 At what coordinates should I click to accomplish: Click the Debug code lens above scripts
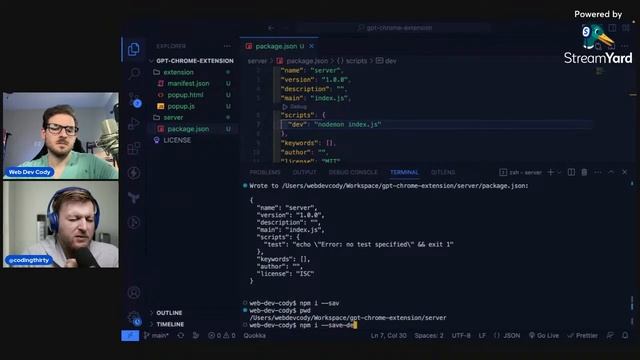(295, 107)
